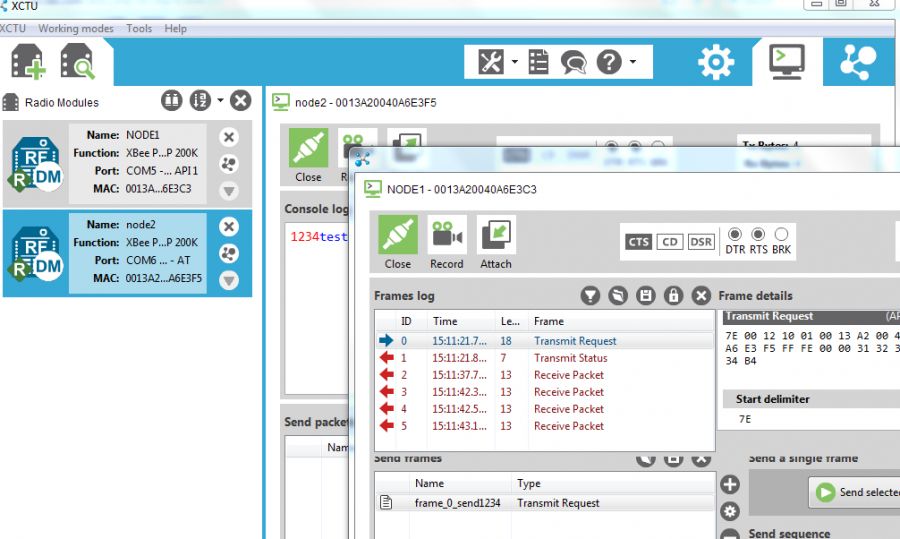Click the Time column header
900x539 pixels.
[461, 321]
